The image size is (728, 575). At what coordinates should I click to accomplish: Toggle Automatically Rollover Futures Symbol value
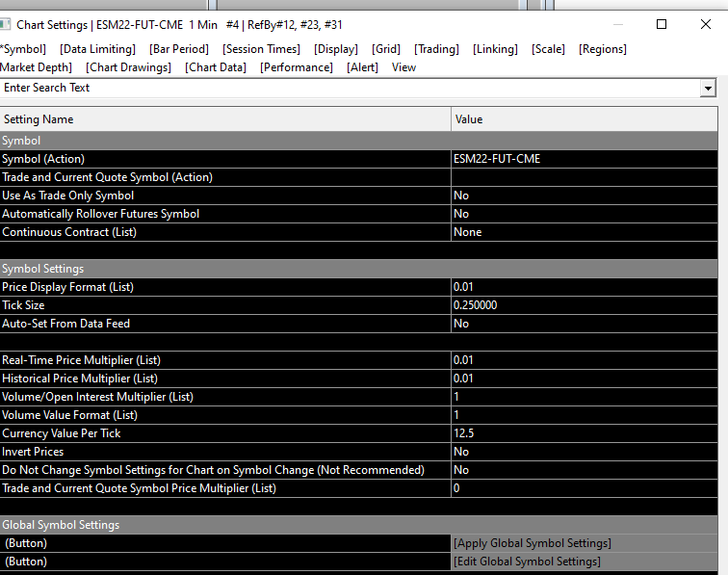tap(585, 214)
